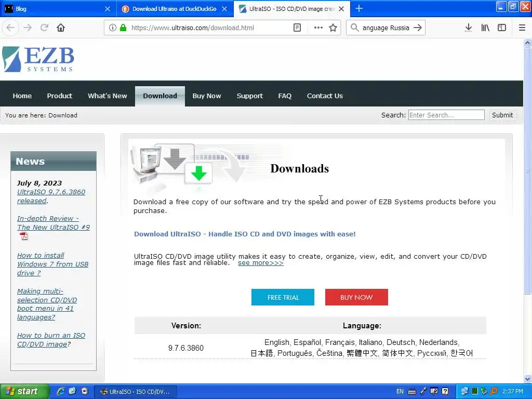Click the site search input field
532x399 pixels.
[x=446, y=115]
